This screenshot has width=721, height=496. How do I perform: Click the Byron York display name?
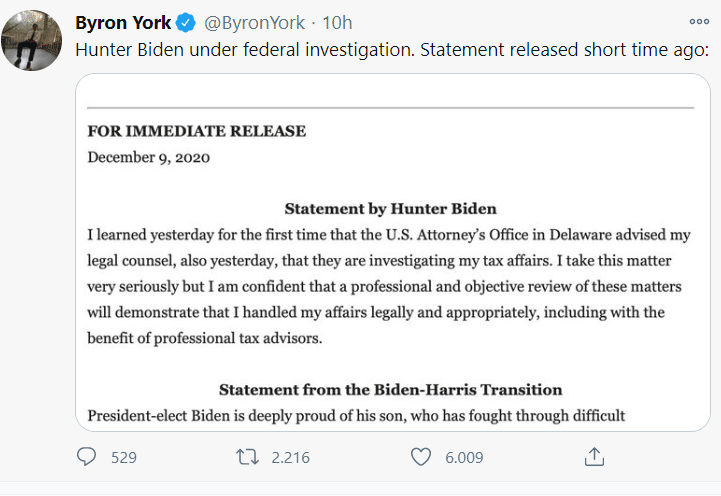123,23
